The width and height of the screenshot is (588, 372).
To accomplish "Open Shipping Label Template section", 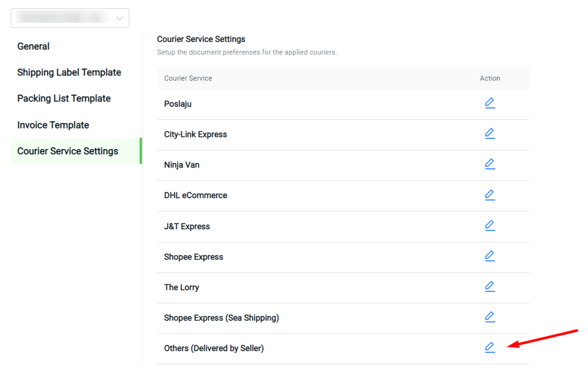I will tap(69, 72).
